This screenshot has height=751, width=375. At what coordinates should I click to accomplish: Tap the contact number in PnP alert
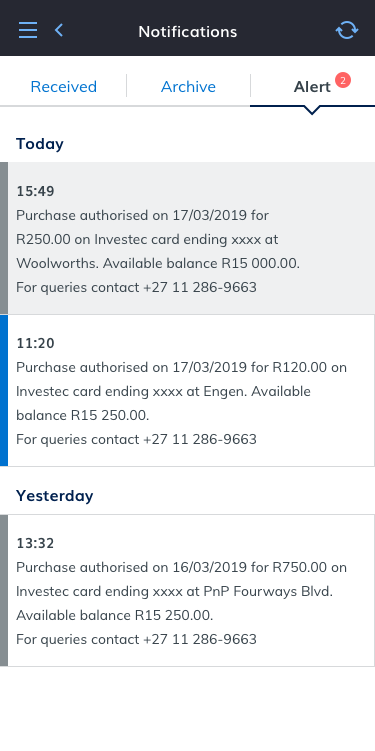click(x=200, y=639)
